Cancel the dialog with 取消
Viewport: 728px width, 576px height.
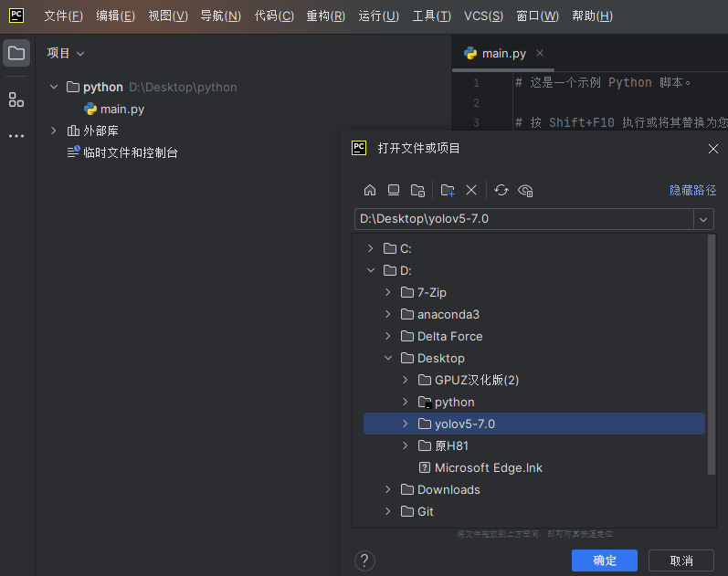coord(681,560)
